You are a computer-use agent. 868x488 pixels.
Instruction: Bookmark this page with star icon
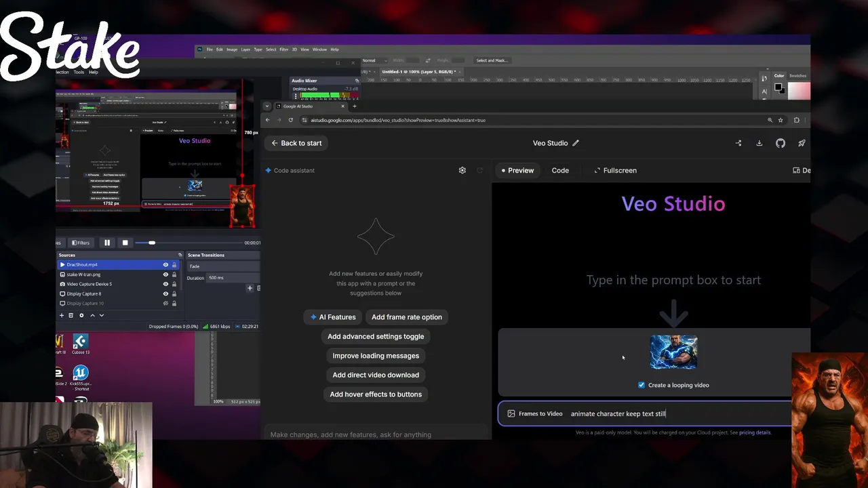pyautogui.click(x=781, y=120)
